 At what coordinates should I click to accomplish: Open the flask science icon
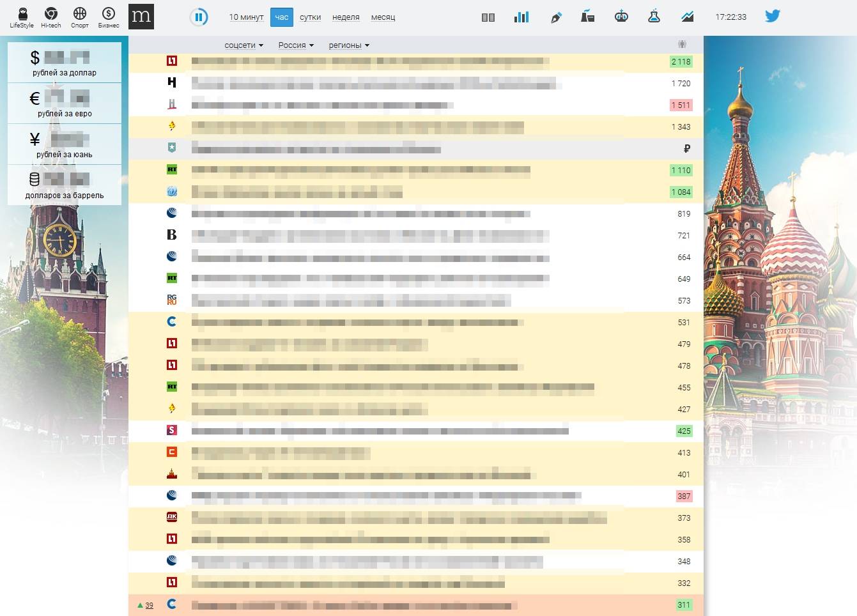pyautogui.click(x=654, y=17)
